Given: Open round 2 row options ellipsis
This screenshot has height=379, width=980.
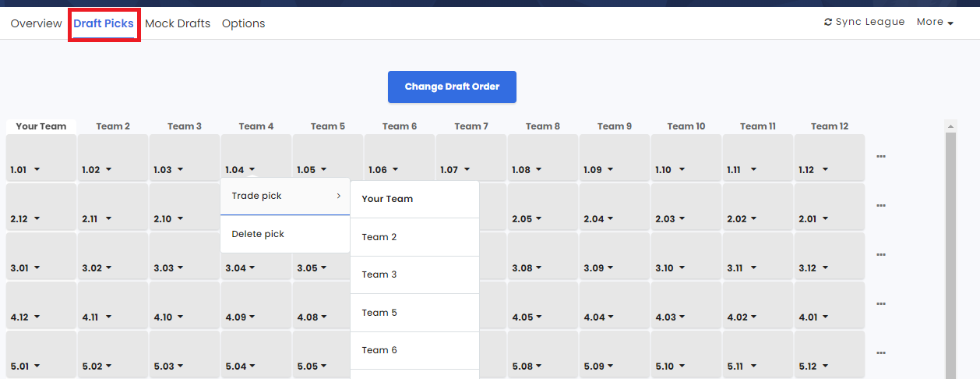Looking at the screenshot, I should click(881, 206).
